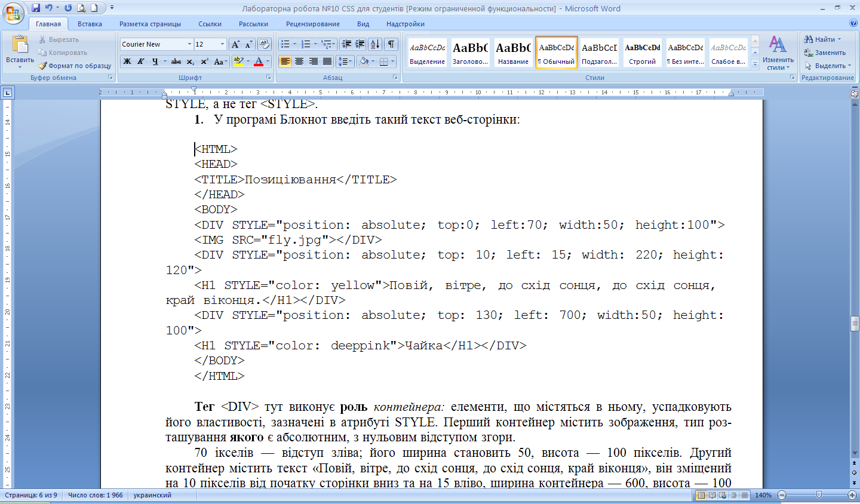This screenshot has height=504, width=860.
Task: Save document via Quick Access floppy icon
Action: [36, 8]
